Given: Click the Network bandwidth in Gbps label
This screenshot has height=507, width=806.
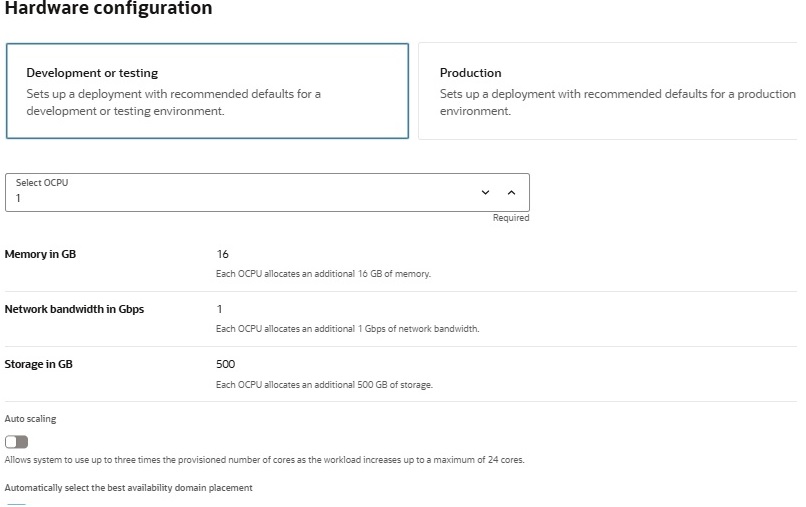Looking at the screenshot, I should pyautogui.click(x=74, y=309).
